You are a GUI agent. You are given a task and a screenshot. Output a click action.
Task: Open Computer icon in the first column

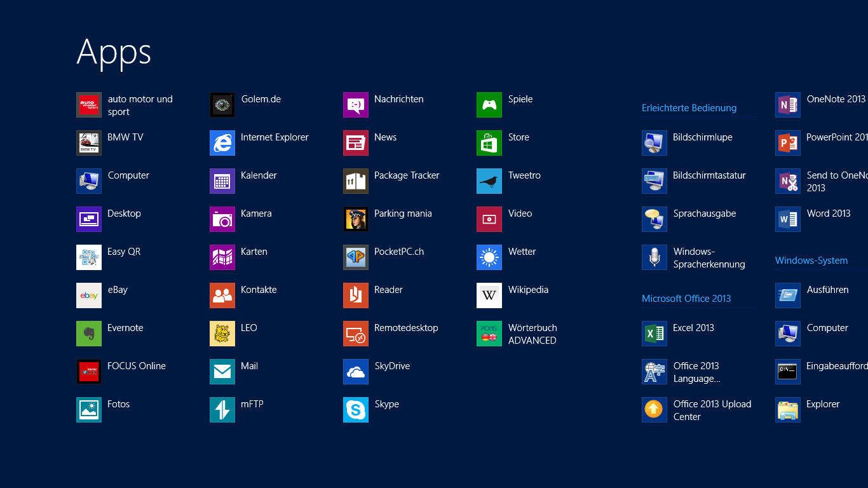(x=89, y=181)
